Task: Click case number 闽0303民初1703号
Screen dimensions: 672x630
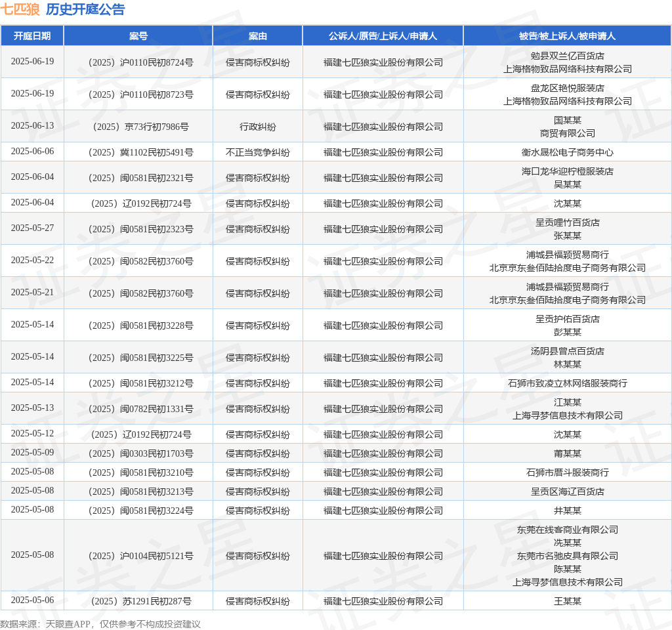Action: coord(141,454)
